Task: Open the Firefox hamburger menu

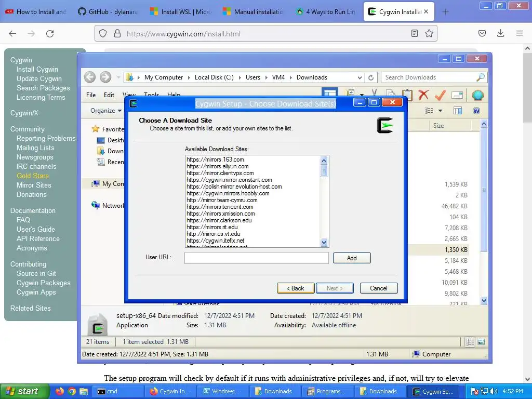Action: tap(520, 33)
